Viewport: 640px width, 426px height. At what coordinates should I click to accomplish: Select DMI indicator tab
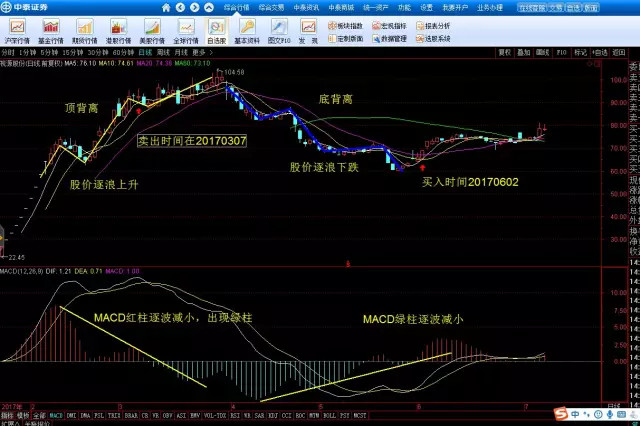[x=71, y=415]
